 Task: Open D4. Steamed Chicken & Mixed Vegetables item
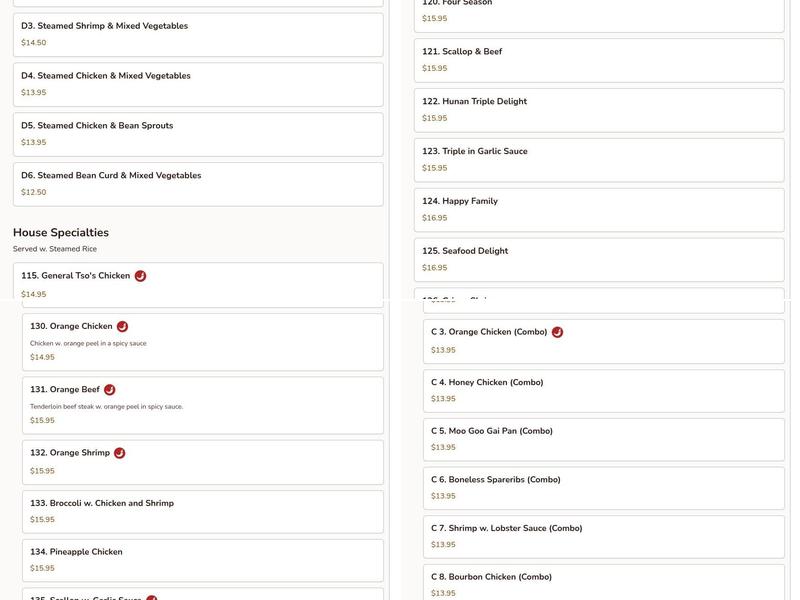point(198,84)
